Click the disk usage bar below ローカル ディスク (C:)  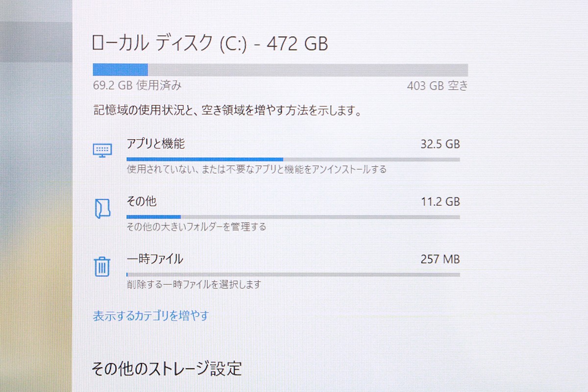click(279, 69)
